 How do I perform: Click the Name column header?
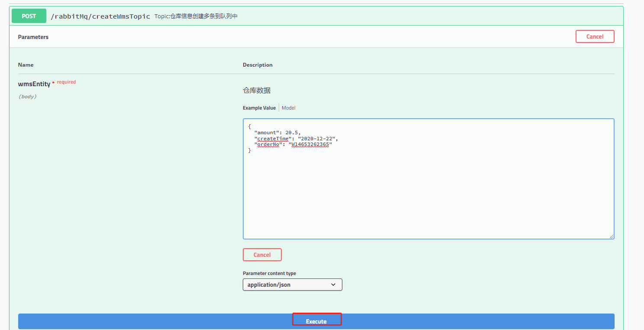26,65
